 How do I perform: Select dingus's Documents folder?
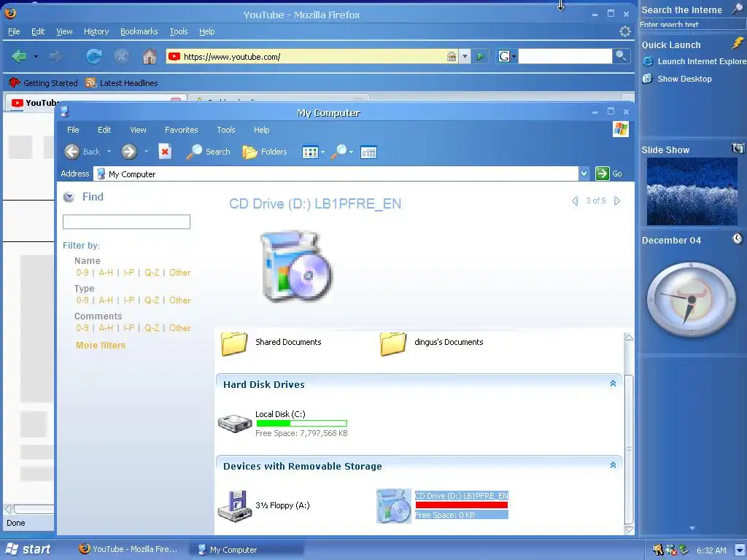[x=432, y=343]
